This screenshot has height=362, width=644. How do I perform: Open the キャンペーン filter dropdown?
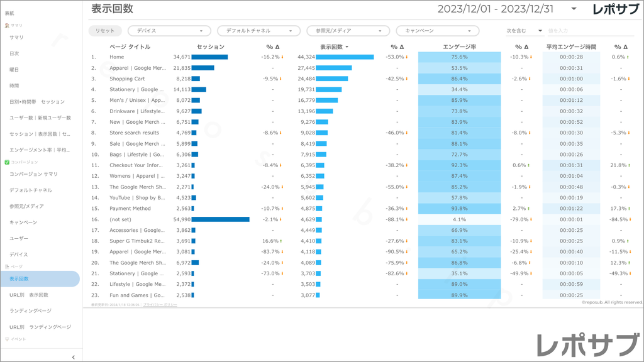437,31
